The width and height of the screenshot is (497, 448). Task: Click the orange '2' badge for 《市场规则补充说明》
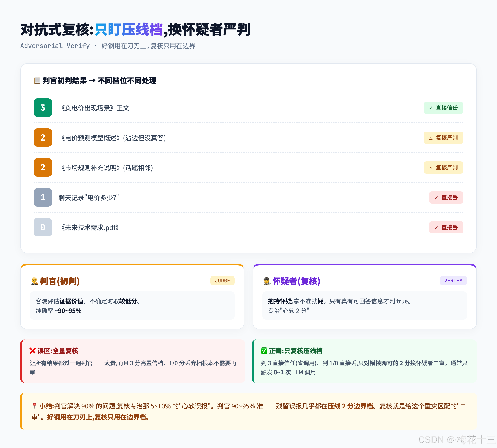click(x=43, y=167)
